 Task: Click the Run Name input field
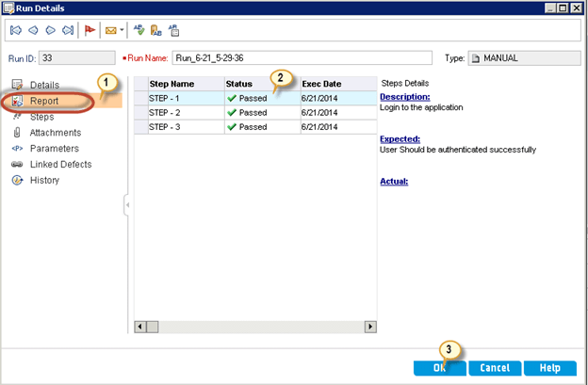302,58
